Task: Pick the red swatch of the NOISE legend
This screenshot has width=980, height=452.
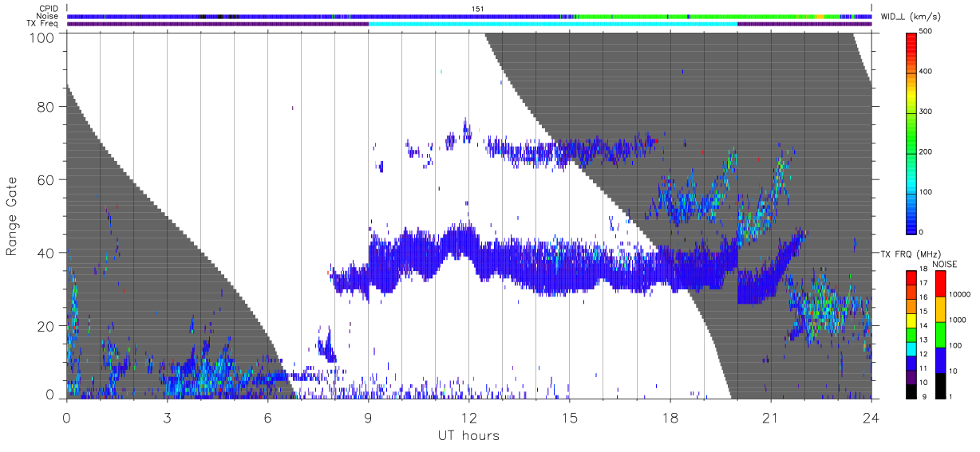Action: (939, 283)
